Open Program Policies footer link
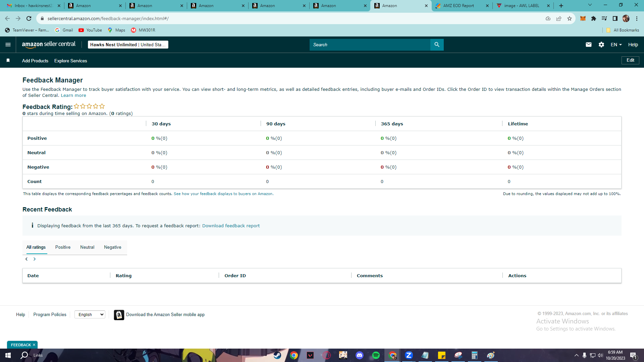This screenshot has width=644, height=362. point(50,315)
